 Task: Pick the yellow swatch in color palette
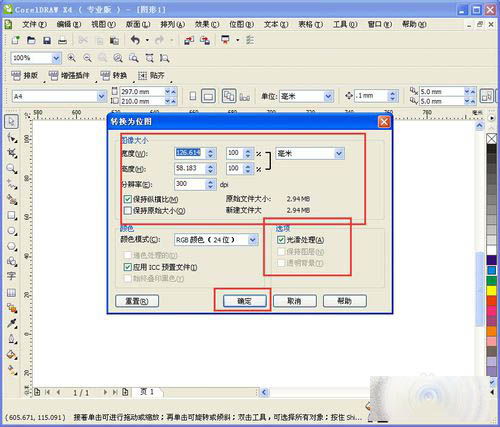point(491,290)
